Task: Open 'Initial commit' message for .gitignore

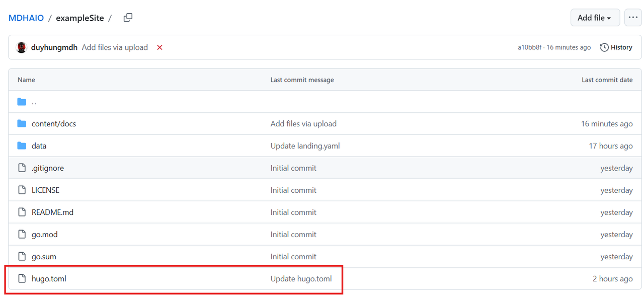Action: pos(293,168)
